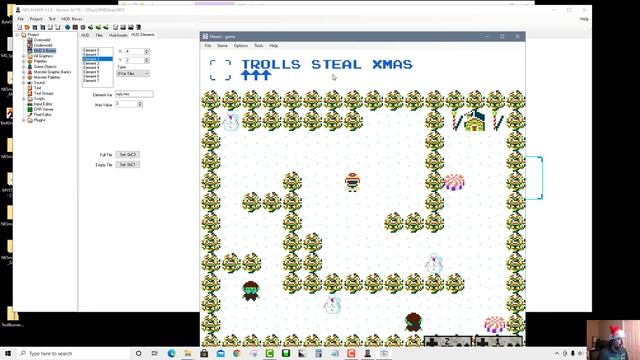Click the brown square toolbar icon

click(75, 27)
